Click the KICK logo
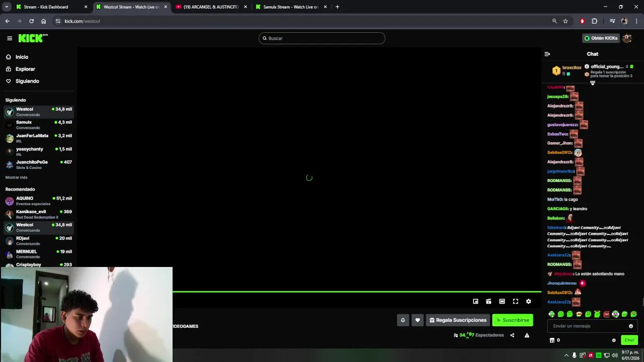This screenshot has height=362, width=644. point(33,38)
